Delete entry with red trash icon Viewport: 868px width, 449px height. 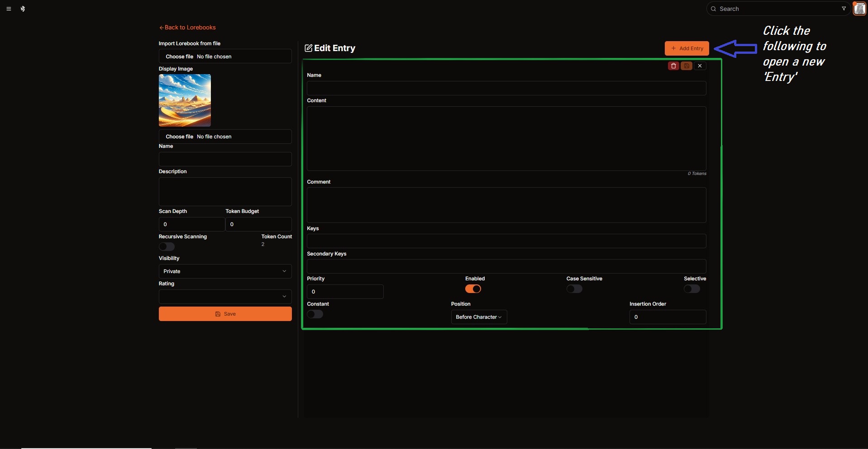[x=673, y=66]
